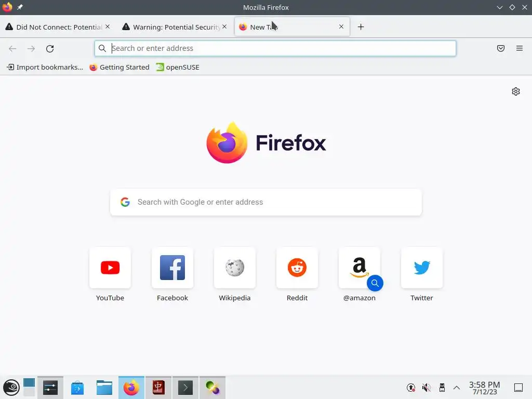Click the magnifier icon in address bar
Screen dimensions: 532x399
102,48
